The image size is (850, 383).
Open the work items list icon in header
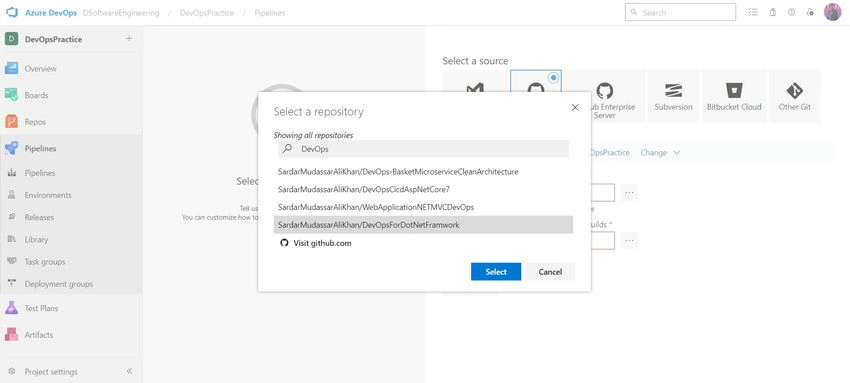[753, 12]
